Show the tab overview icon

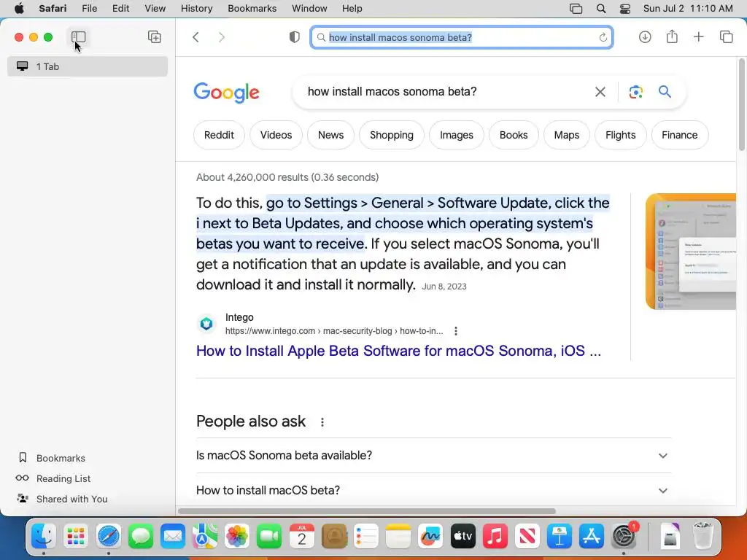[x=726, y=36]
